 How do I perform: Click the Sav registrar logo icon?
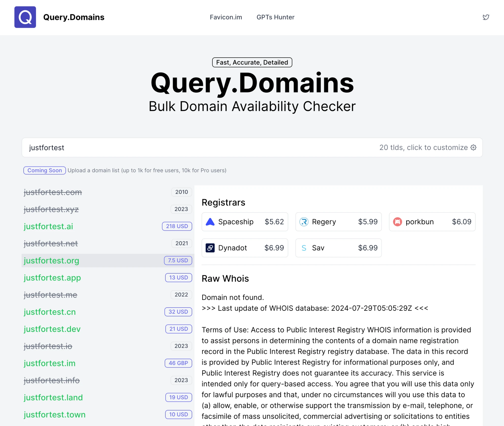pyautogui.click(x=304, y=248)
